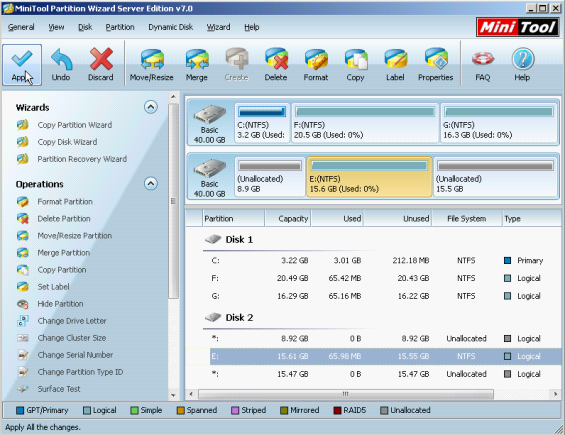Image resolution: width=565 pixels, height=435 pixels.
Task: Open the View menu
Action: point(56,27)
